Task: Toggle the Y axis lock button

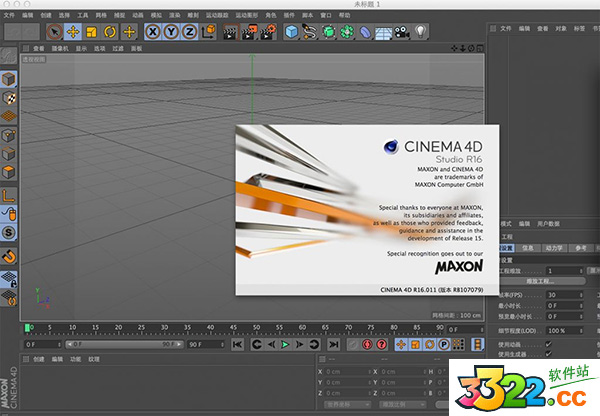Action: point(172,32)
